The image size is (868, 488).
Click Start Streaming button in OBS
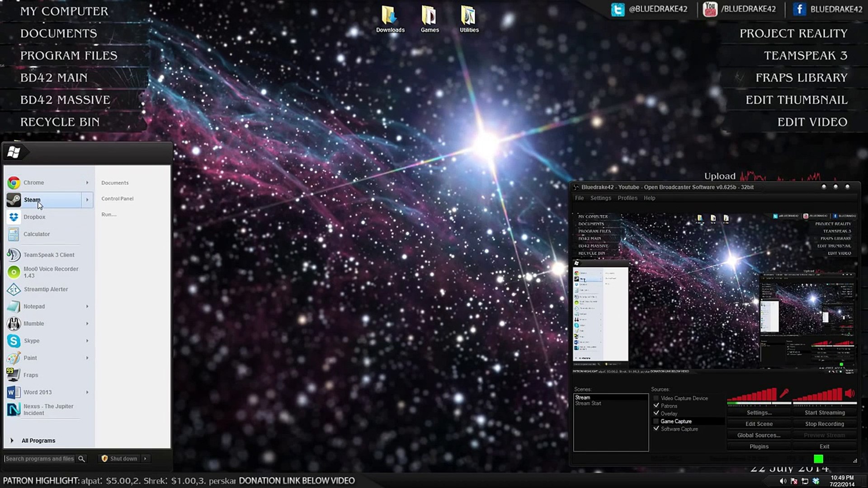coord(824,413)
